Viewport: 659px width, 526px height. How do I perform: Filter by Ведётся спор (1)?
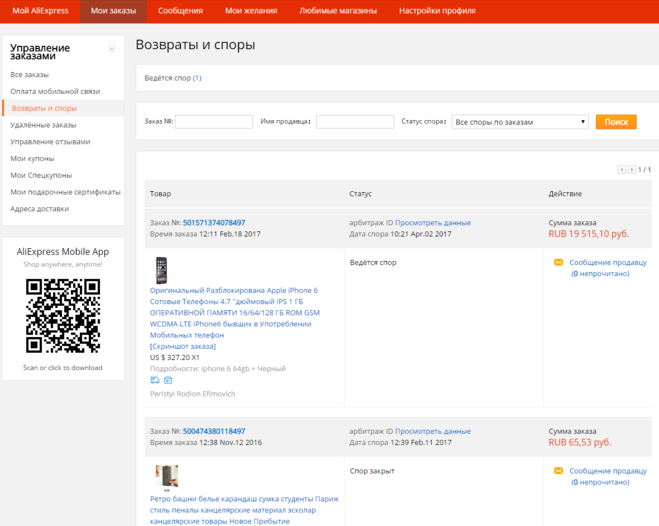click(173, 78)
